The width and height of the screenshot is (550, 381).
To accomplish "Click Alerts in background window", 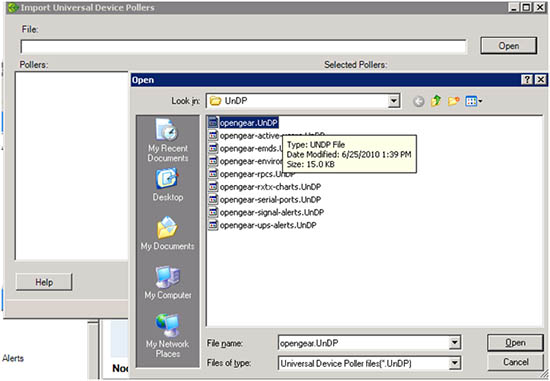I will tap(13, 358).
